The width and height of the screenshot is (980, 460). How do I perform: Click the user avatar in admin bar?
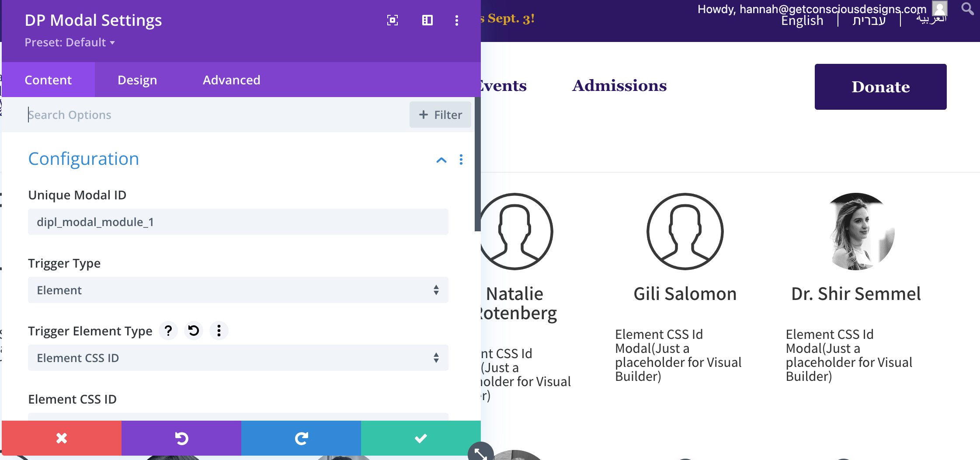pos(940,8)
